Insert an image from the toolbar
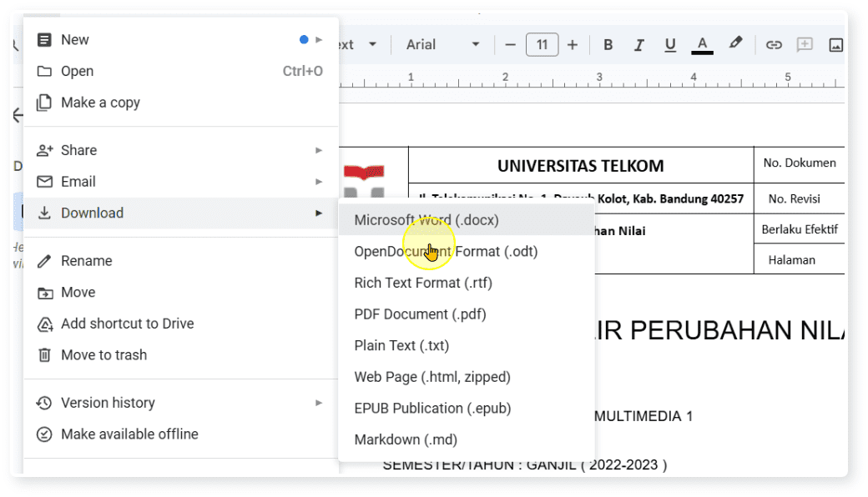The image size is (868, 497). pyautogui.click(x=835, y=45)
